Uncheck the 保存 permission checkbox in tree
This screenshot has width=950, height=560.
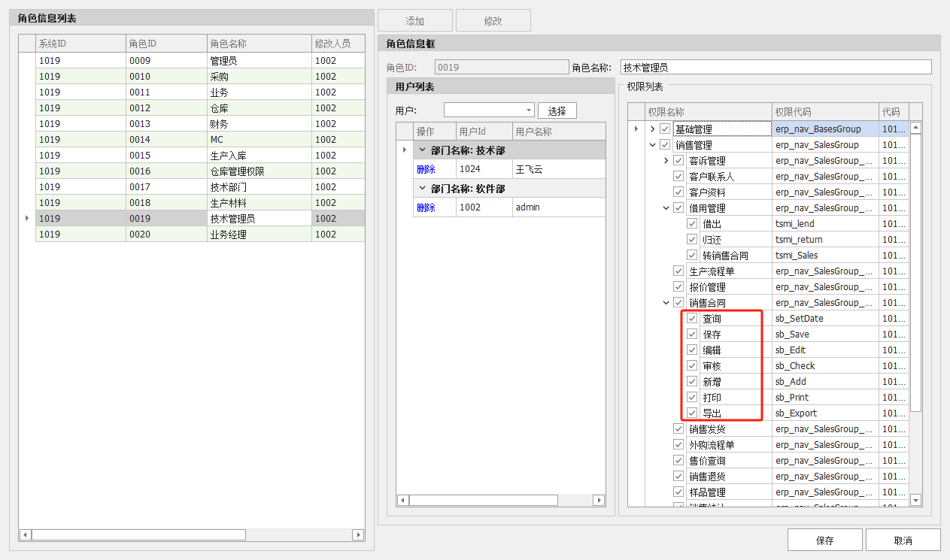coord(692,334)
